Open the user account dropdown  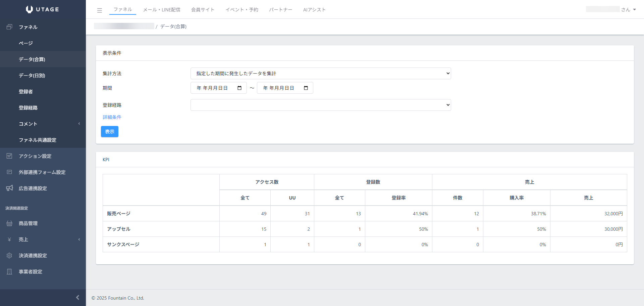click(x=634, y=10)
